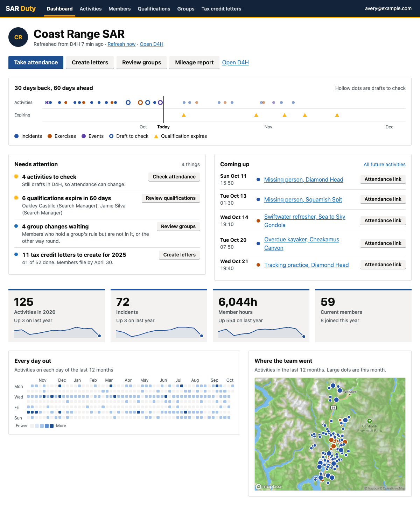Switch to the Qualifications nav tab
Viewport: 420px width, 508px height.
coord(154,9)
